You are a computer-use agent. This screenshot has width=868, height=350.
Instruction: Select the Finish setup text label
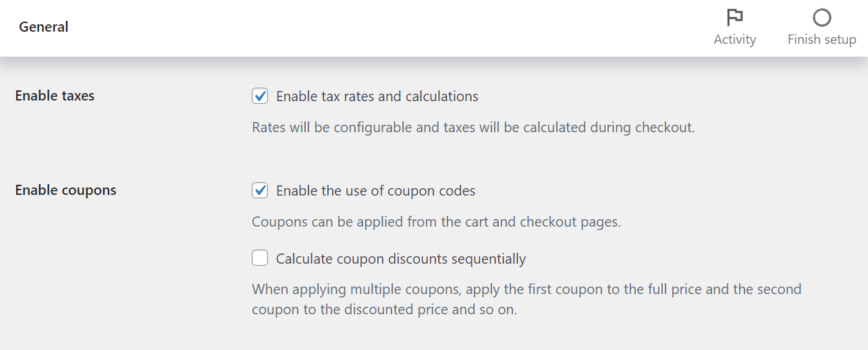coord(821,39)
